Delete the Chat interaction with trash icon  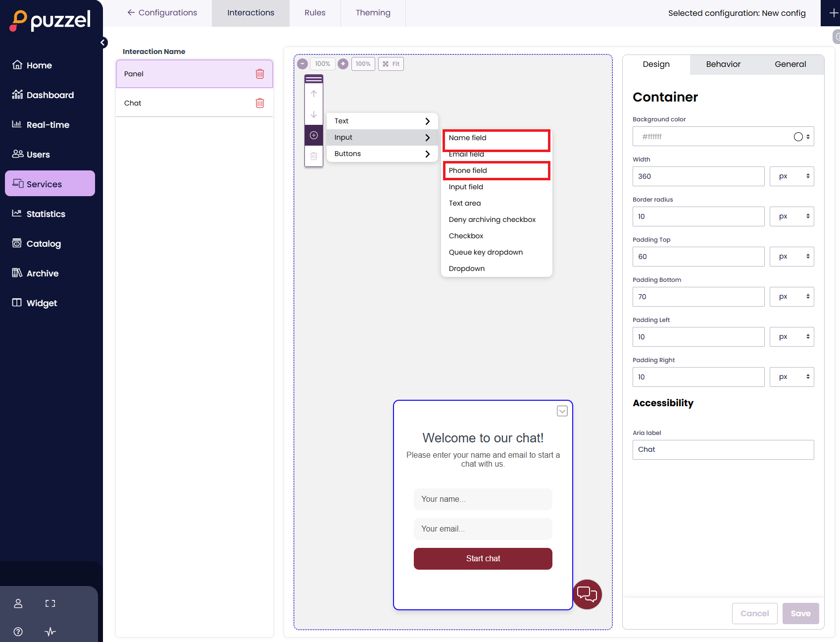click(259, 103)
